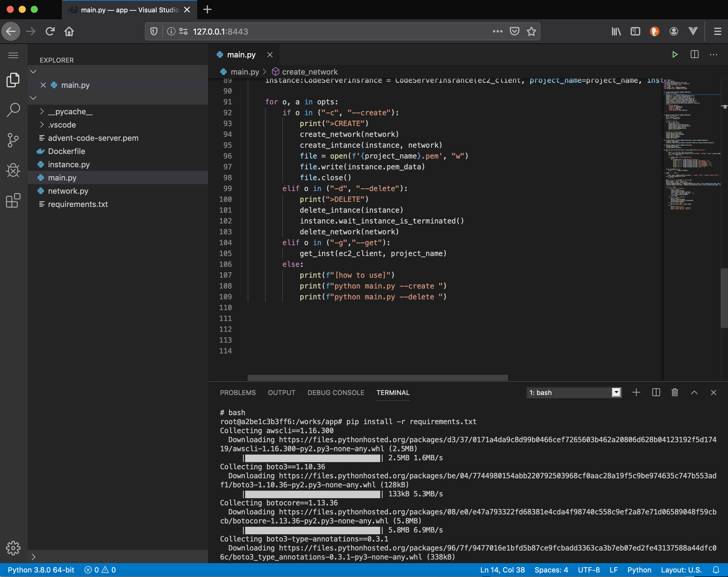Create a new terminal with plus icon
The image size is (728, 577).
[636, 392]
